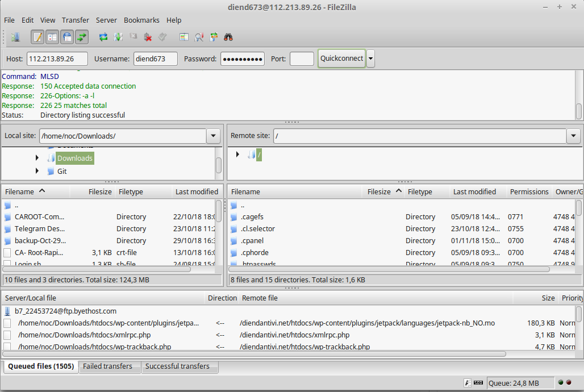
Task: Open the directory listing filters dialog
Action: [184, 37]
